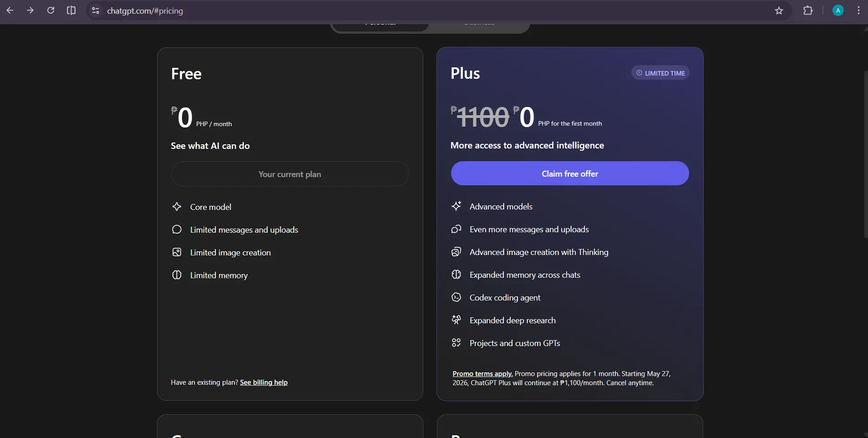Click 'Expanded deep research' text
Viewport: 868px width, 438px height.
(513, 321)
